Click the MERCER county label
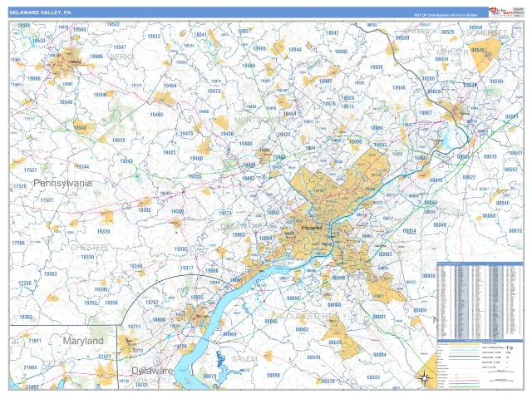 point(452,52)
